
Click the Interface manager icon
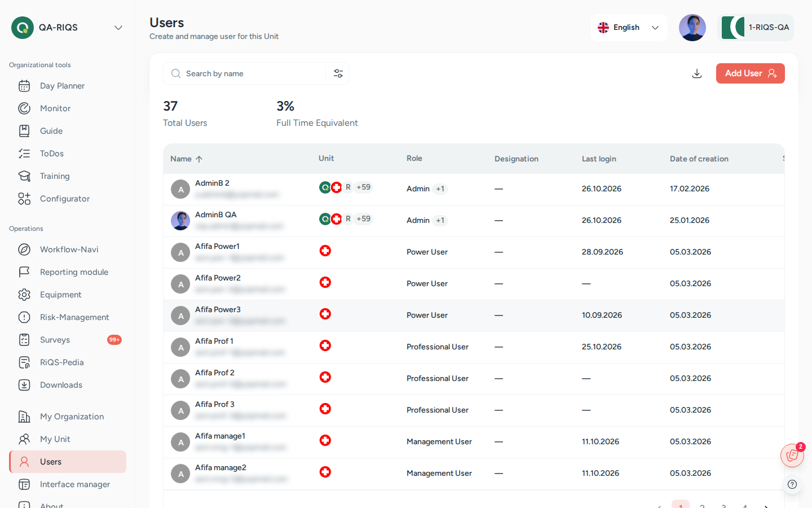pos(24,484)
